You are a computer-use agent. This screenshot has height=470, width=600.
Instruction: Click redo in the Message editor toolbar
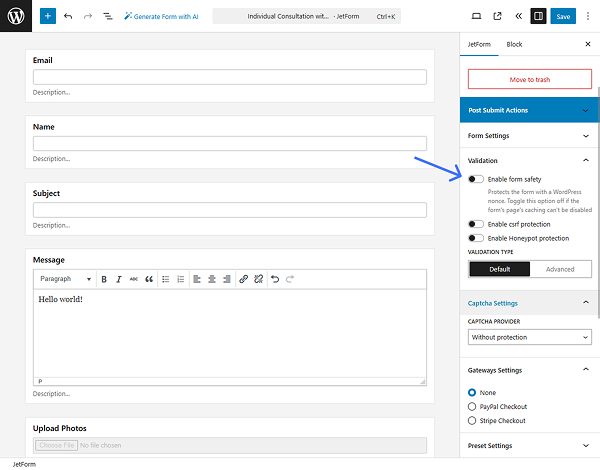click(290, 279)
